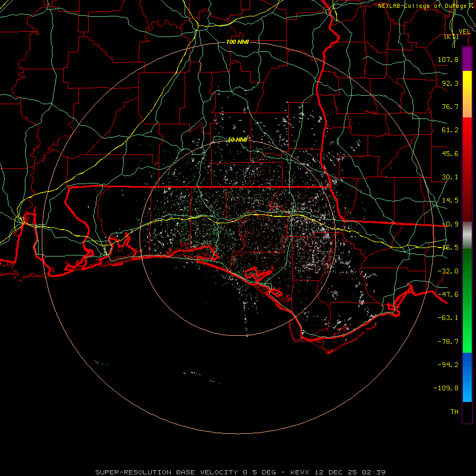The width and height of the screenshot is (476, 476).
Task: Click the 61.2 velocity scale value
Action: pyautogui.click(x=450, y=130)
